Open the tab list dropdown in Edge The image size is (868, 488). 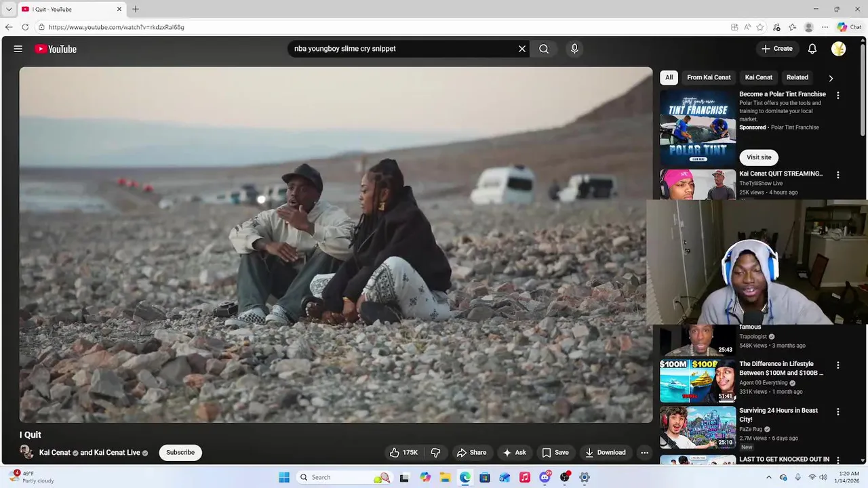[9, 9]
